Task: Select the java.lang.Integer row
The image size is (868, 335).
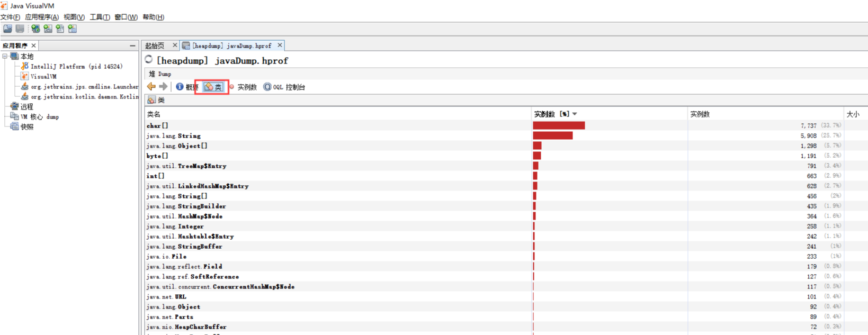Action: tap(506, 226)
